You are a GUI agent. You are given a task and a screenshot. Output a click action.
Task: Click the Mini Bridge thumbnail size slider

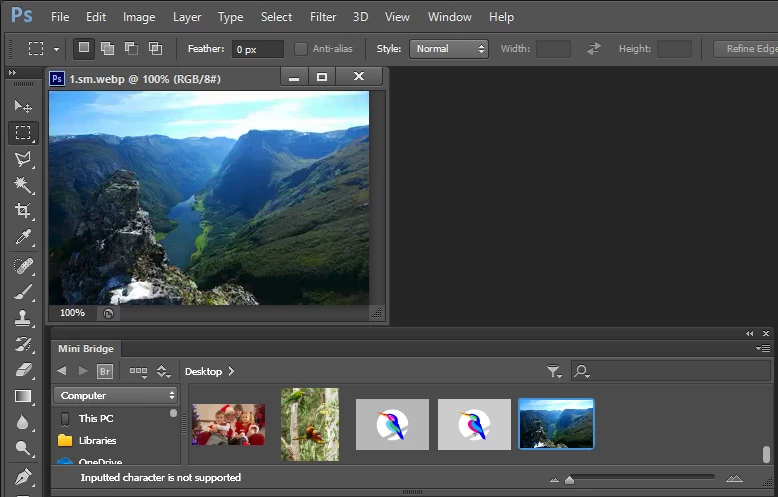tap(641, 478)
